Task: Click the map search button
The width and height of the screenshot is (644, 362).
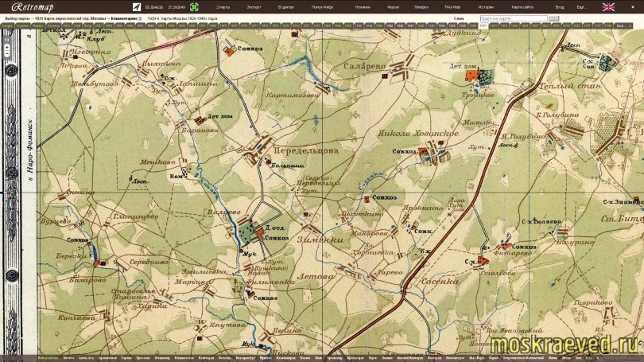Action: 554,18
